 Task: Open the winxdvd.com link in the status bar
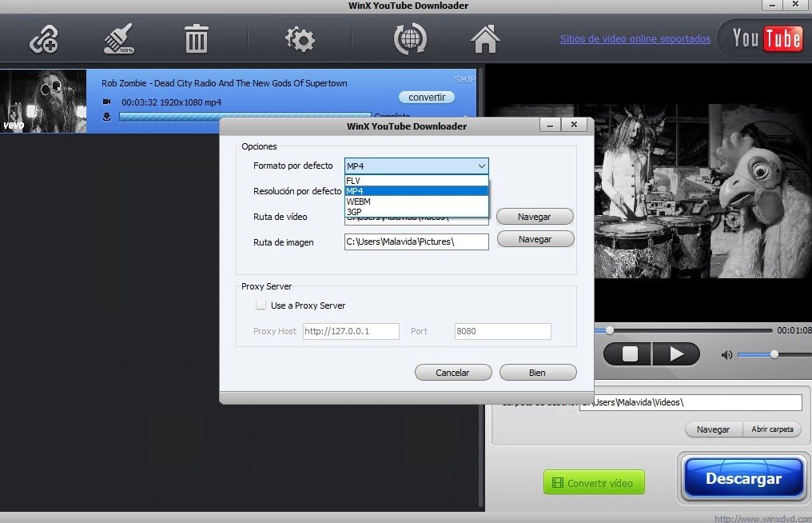point(763,518)
